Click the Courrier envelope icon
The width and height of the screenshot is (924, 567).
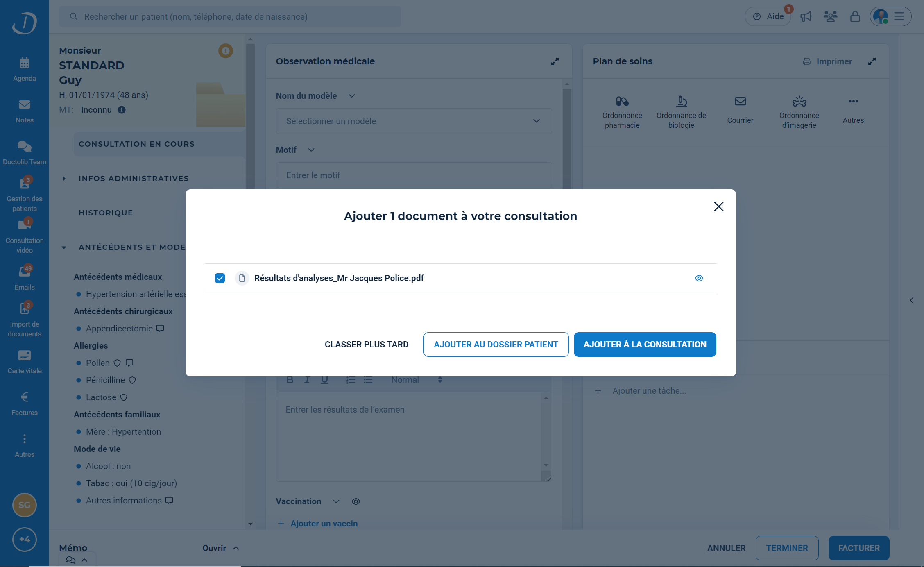[x=740, y=102]
